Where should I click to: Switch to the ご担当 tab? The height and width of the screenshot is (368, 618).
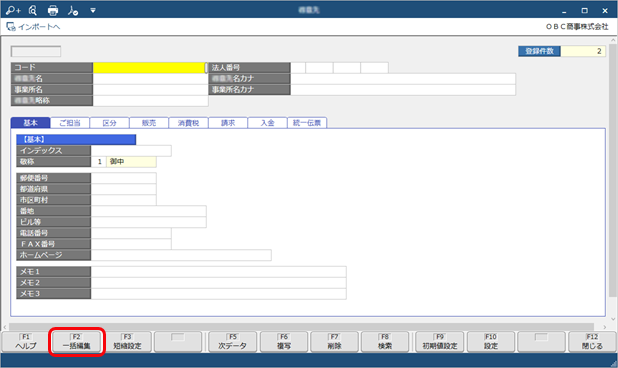tap(70, 123)
